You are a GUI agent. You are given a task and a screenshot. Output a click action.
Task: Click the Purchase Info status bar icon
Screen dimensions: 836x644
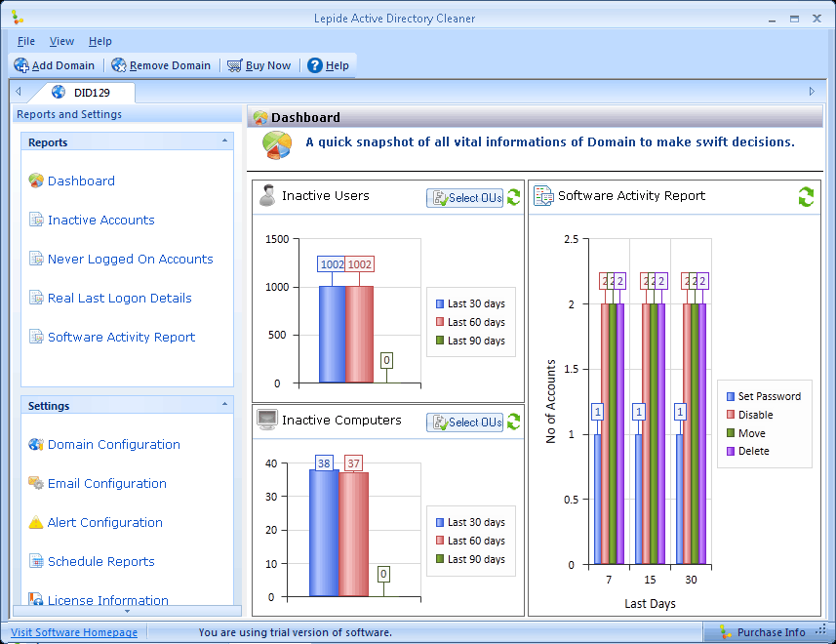coord(725,631)
